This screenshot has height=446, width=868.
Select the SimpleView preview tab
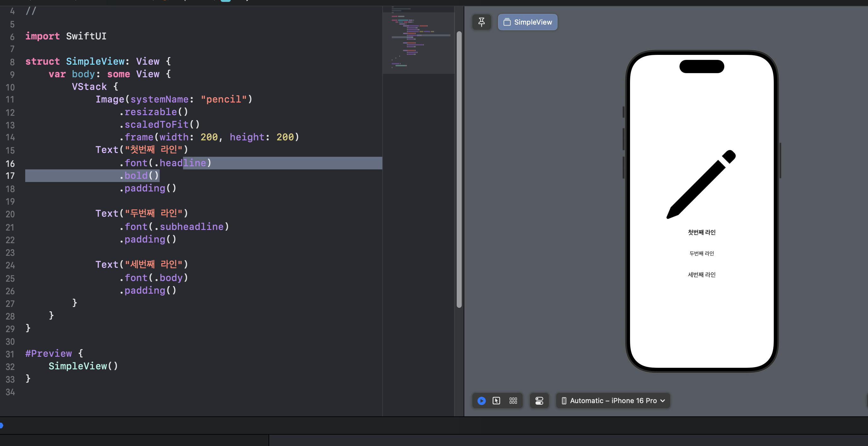coord(528,22)
